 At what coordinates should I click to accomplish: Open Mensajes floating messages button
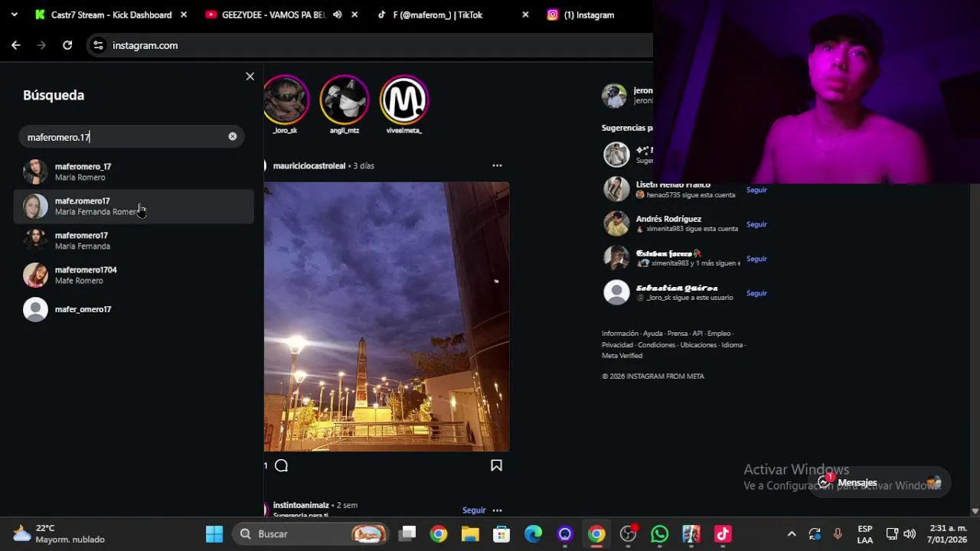point(879,482)
